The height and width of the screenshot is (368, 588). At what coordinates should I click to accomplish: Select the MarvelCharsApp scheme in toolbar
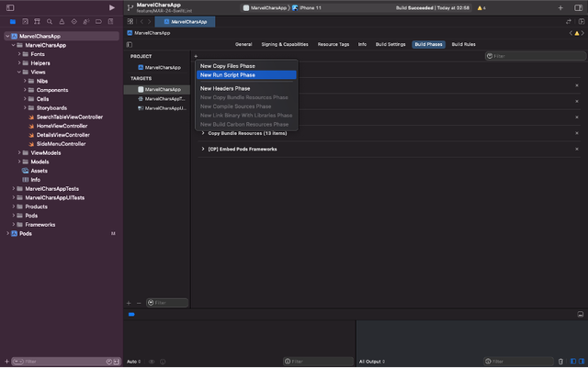click(x=265, y=8)
